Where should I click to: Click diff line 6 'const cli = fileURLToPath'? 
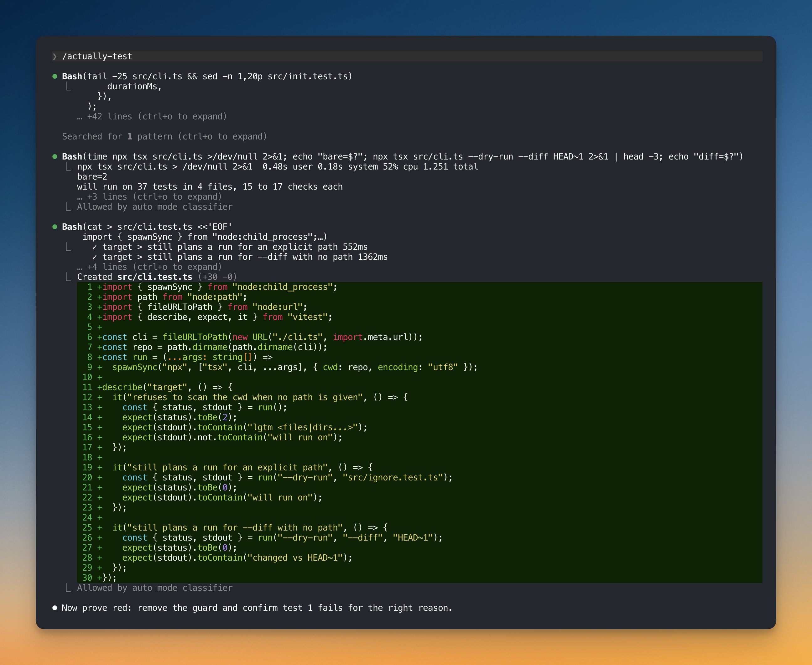pyautogui.click(x=419, y=337)
